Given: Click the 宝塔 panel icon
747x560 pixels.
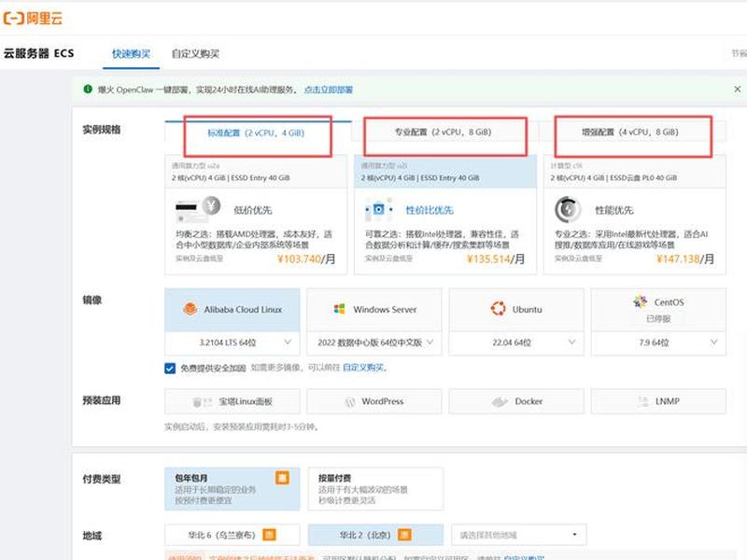Looking at the screenshot, I should pos(202,402).
